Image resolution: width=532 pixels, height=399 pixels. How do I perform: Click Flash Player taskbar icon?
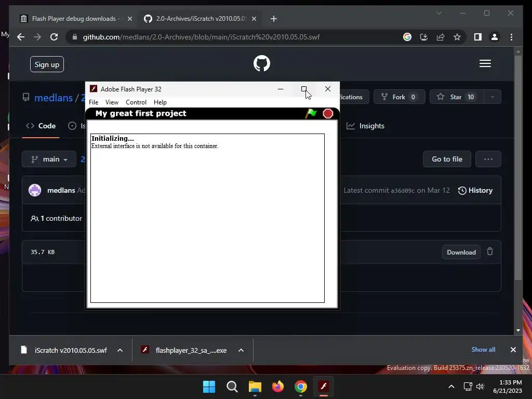pos(324,387)
